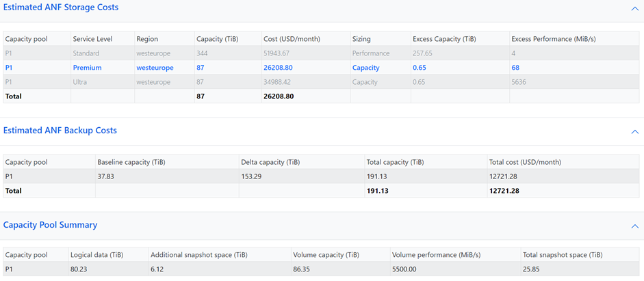Screen dimensions: 644x281
Task: Click excess performance value 5636
Action: 519,82
